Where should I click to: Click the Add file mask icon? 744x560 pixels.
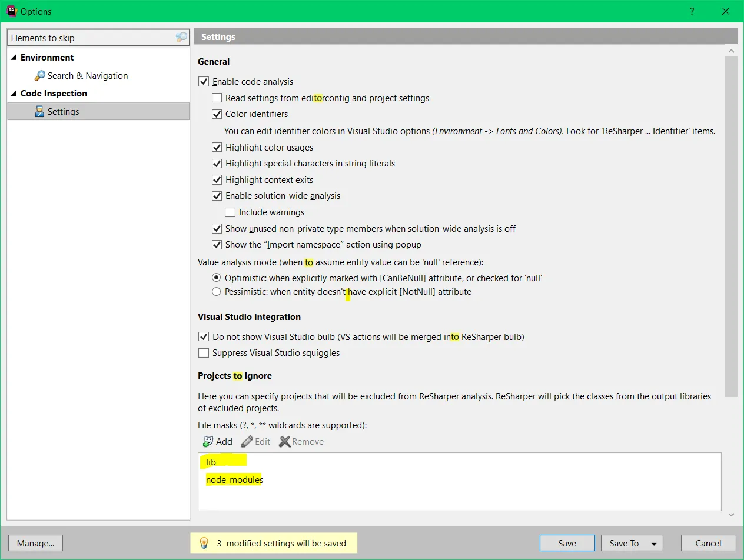pyautogui.click(x=208, y=441)
